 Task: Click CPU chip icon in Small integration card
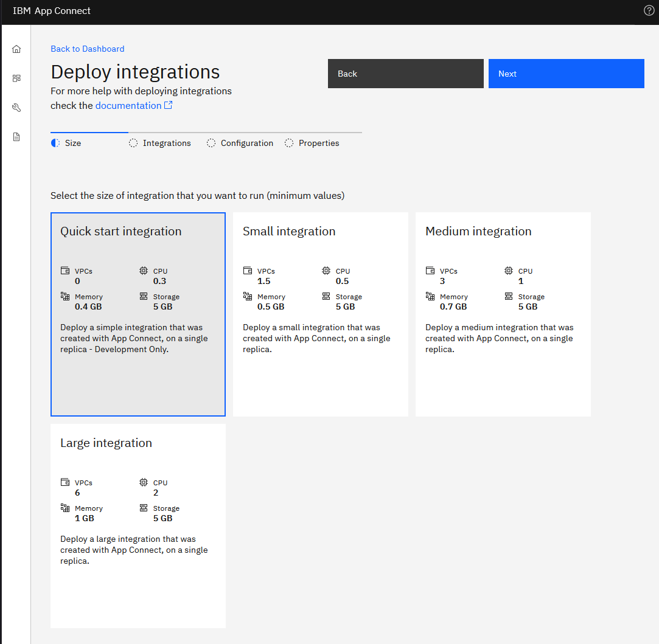326,271
